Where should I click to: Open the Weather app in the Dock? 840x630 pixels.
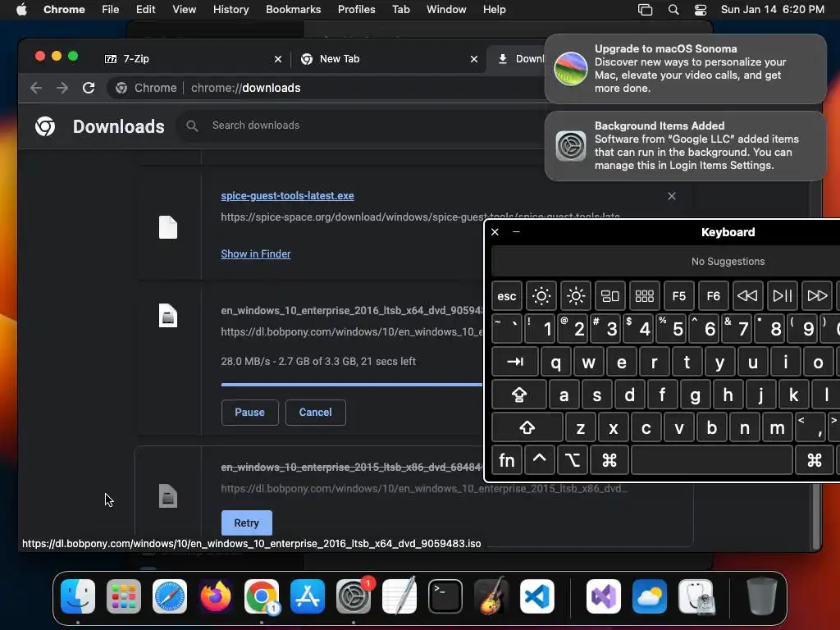650,596
